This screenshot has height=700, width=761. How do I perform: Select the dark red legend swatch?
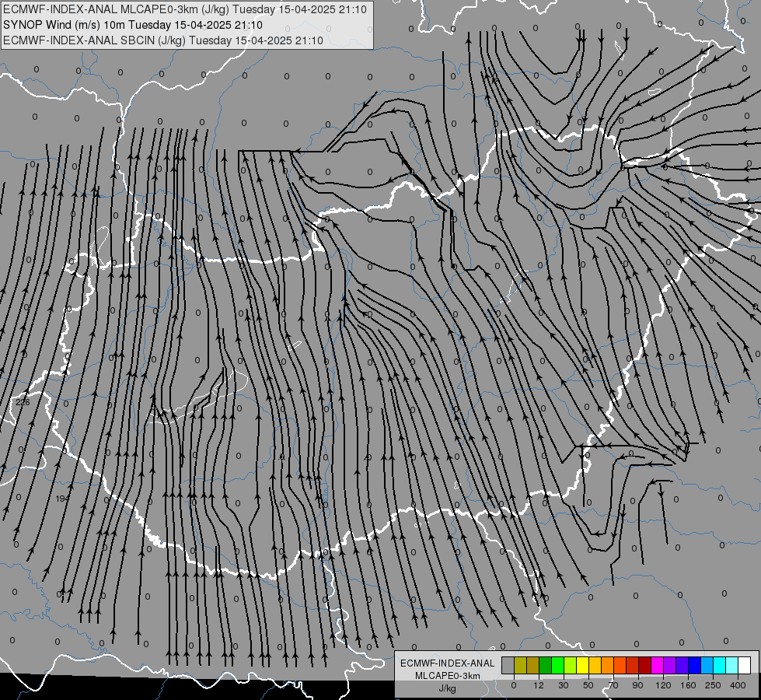(x=644, y=665)
